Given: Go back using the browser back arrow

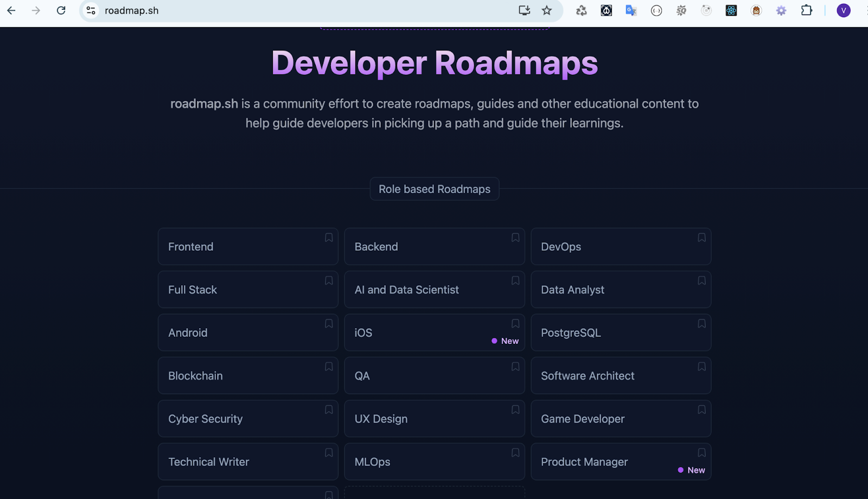Looking at the screenshot, I should (11, 10).
